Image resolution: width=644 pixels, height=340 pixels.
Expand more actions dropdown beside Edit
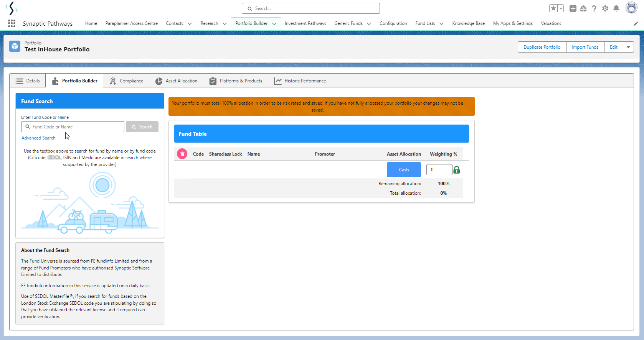click(x=628, y=47)
